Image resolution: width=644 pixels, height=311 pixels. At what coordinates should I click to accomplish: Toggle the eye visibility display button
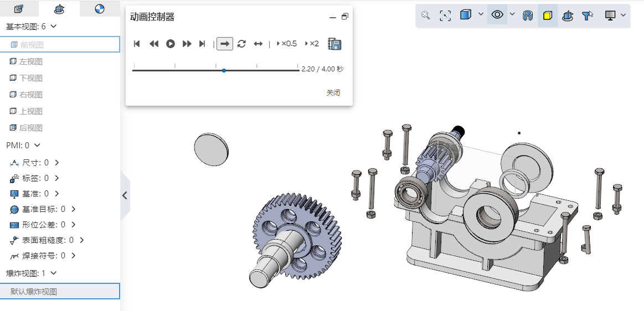click(x=497, y=15)
